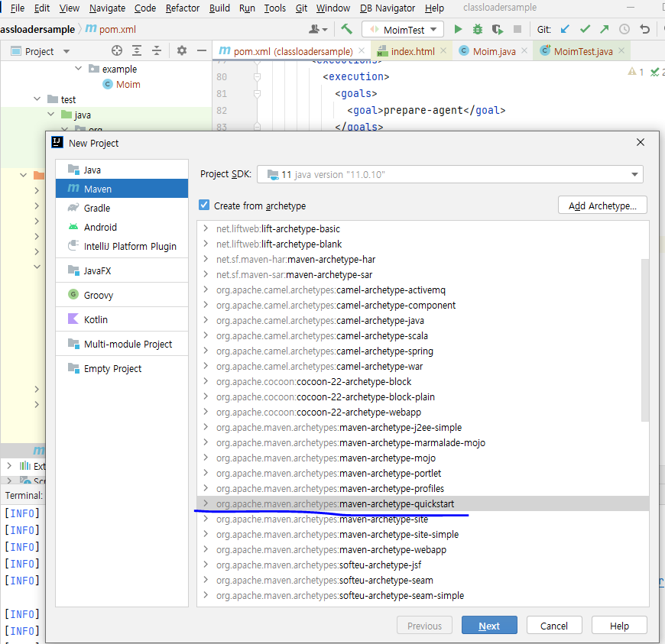Select maven-archetype-site-simple row
Screen dimensions: 665x644
pyautogui.click(x=423, y=534)
